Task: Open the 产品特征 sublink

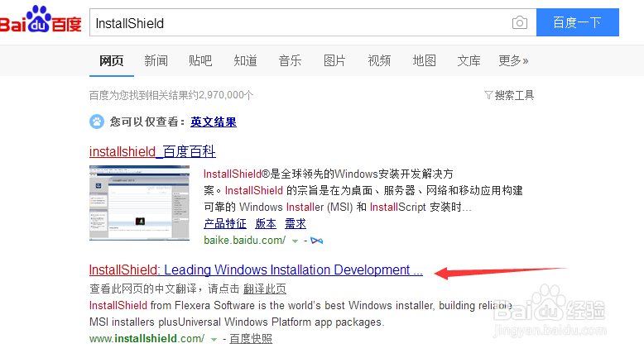Action: 225,223
